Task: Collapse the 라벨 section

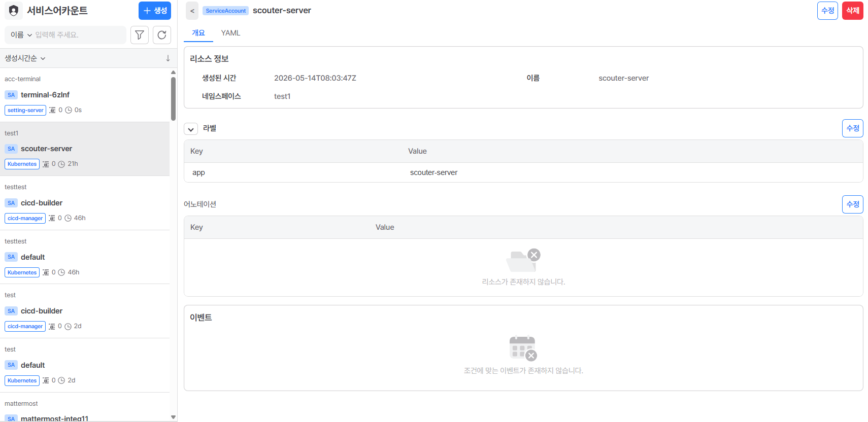Action: [x=191, y=129]
